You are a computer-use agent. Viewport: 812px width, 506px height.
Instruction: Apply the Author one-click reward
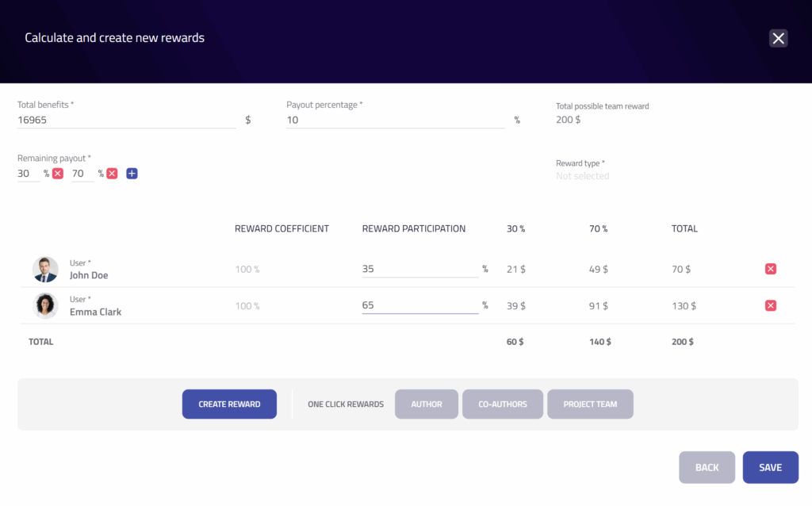pos(427,404)
